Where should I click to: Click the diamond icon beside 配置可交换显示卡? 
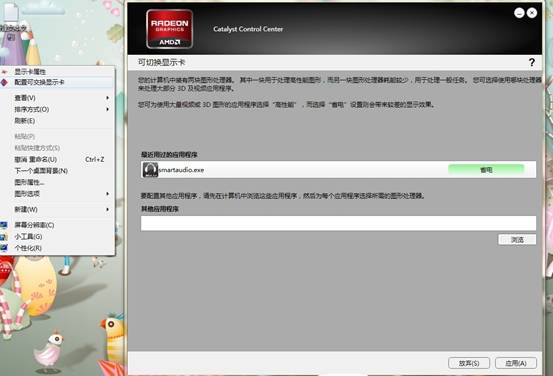pyautogui.click(x=4, y=82)
